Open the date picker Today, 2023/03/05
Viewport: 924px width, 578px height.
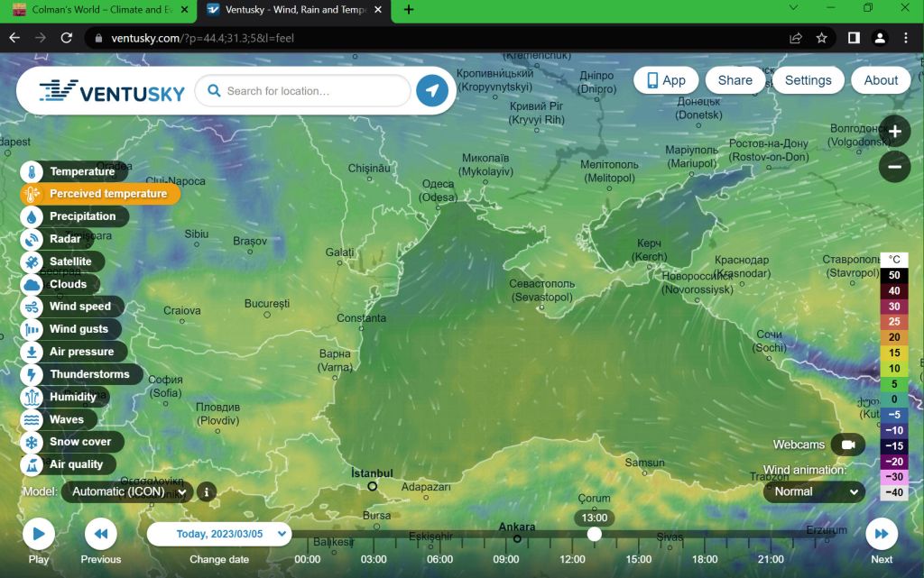pyautogui.click(x=219, y=534)
